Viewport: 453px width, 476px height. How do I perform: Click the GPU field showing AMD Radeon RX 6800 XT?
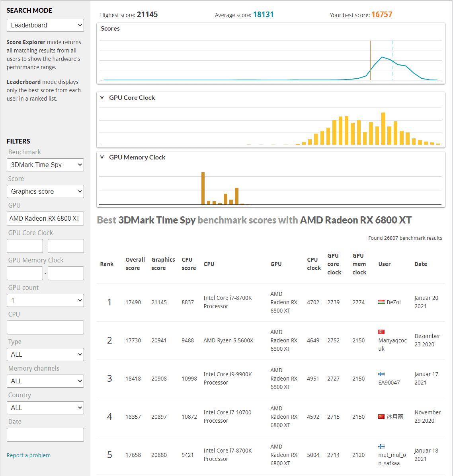coord(45,219)
